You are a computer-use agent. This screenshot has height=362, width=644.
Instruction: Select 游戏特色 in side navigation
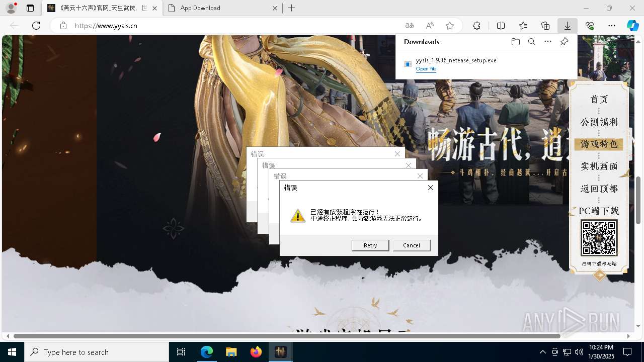click(x=599, y=144)
